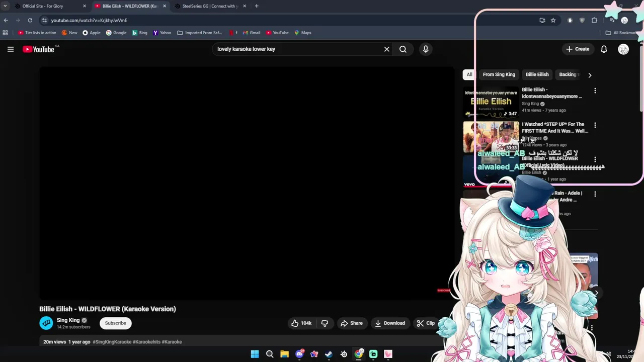644x362 pixels.
Task: Open YouTube account avatar menu
Action: coord(623,49)
